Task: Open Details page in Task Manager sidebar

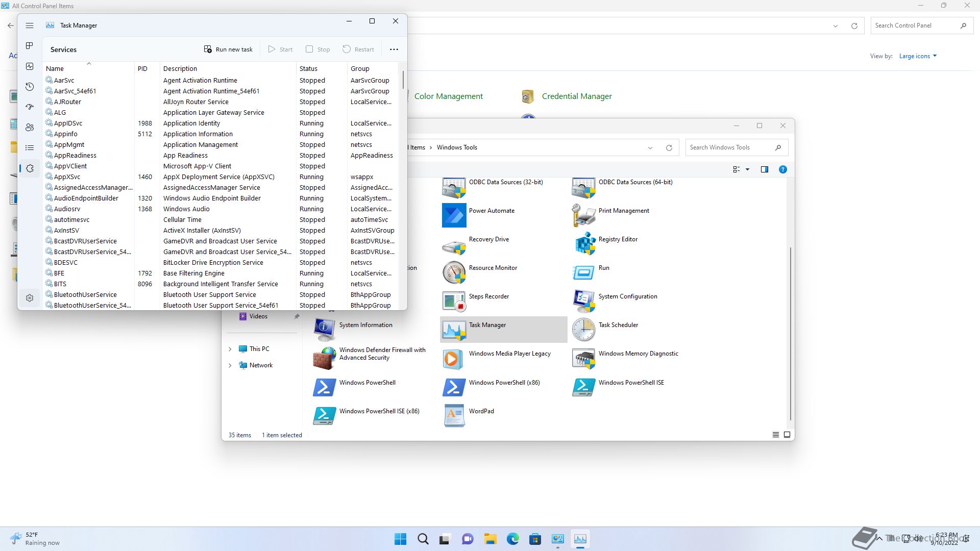Action: (x=30, y=148)
